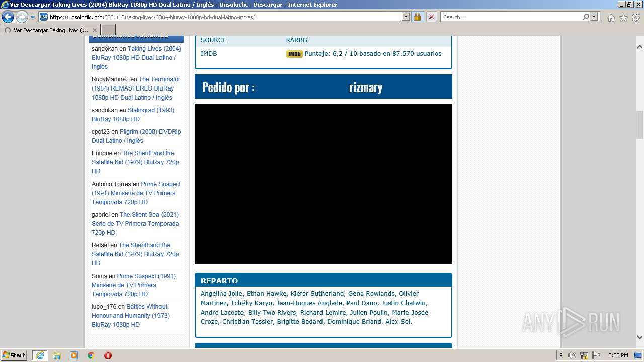Image resolution: width=644 pixels, height=362 pixels.
Task: Open The Terminator (1984) REMASTERED link
Action: [x=136, y=88]
